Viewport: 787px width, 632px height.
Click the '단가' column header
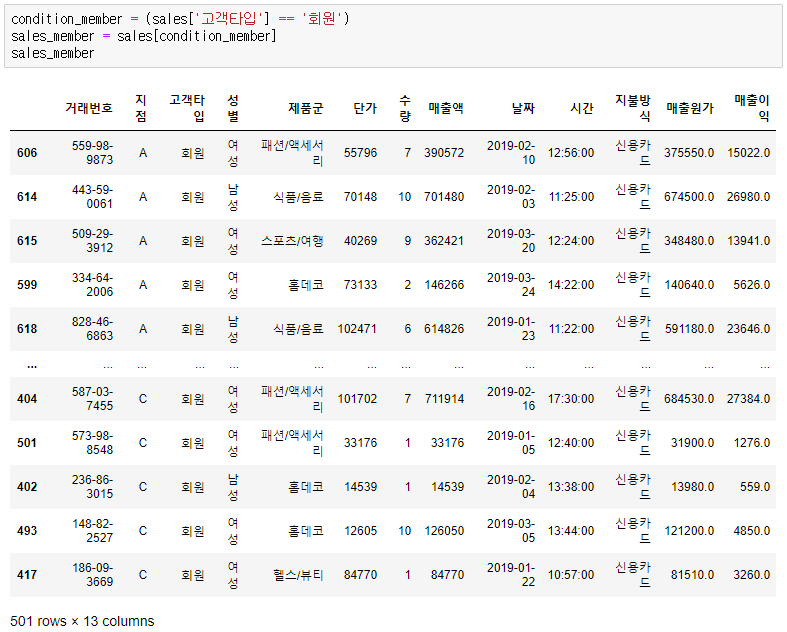tap(365, 108)
